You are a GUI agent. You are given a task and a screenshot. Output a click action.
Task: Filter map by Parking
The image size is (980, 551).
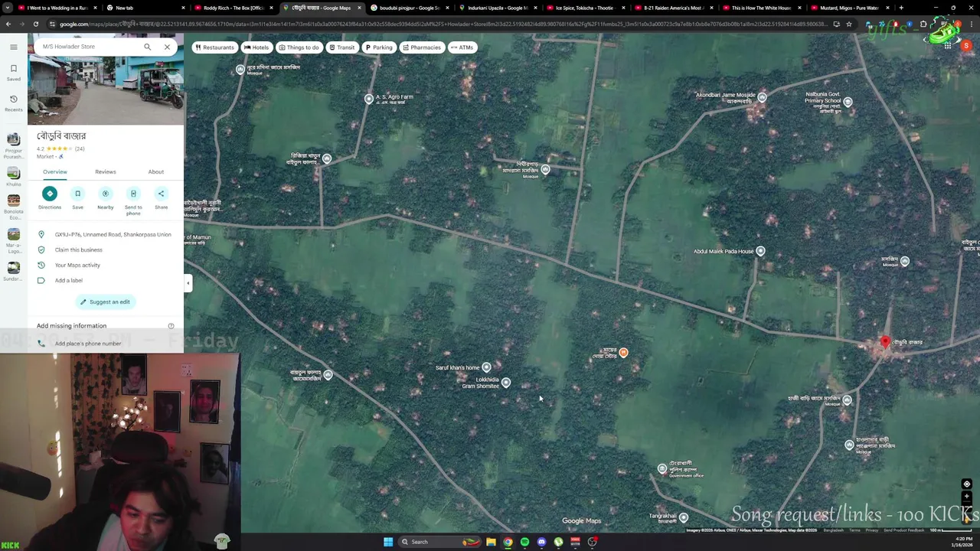(x=379, y=47)
